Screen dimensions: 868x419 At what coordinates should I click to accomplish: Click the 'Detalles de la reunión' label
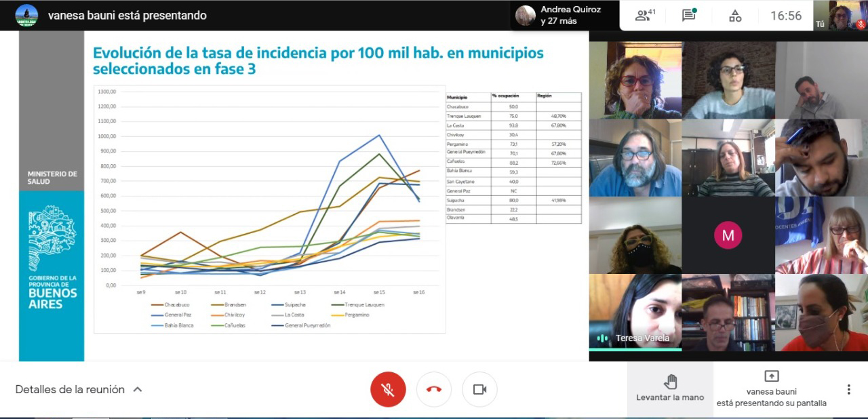click(x=70, y=389)
